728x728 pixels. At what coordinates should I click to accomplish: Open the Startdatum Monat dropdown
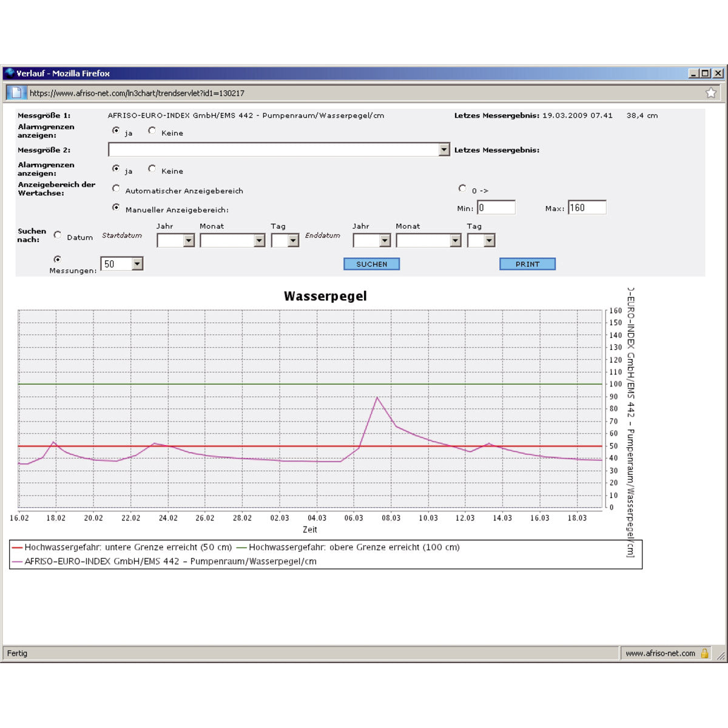click(259, 241)
